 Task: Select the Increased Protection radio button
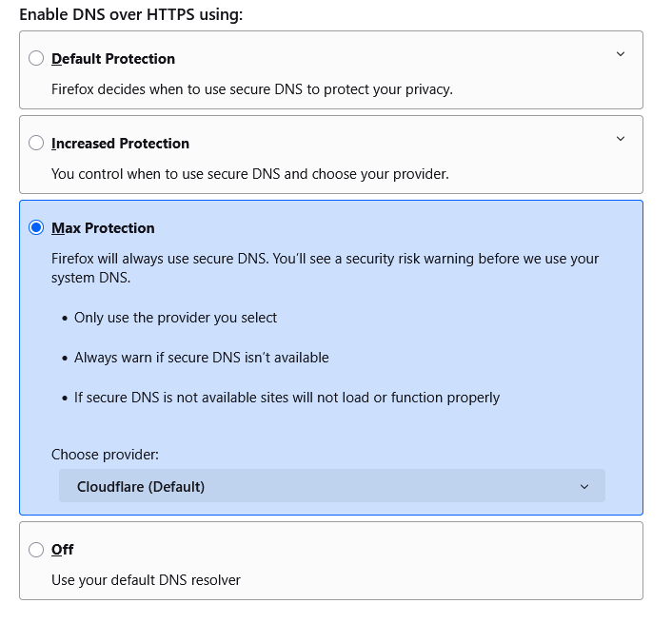click(36, 144)
